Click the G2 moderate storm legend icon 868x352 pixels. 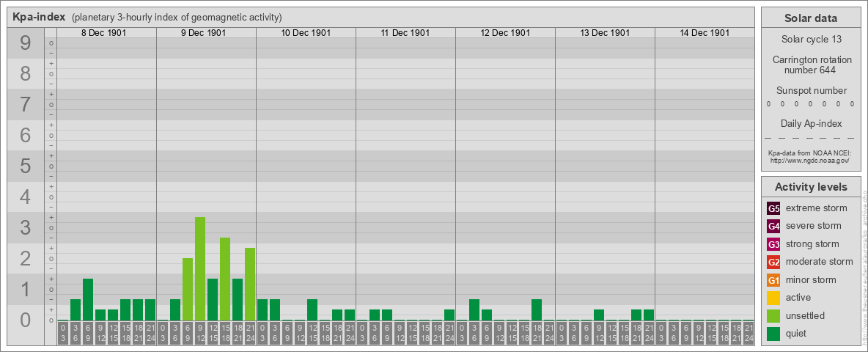point(773,262)
